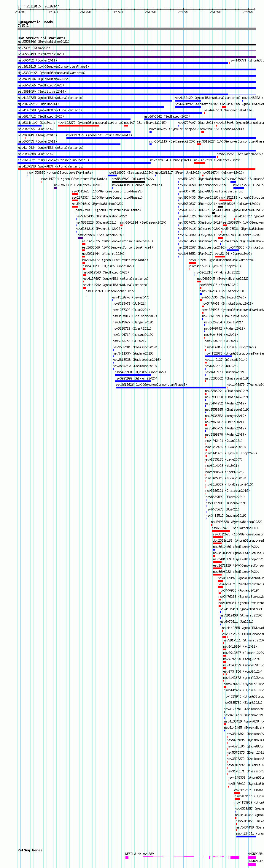Open variant nsv606432 (Cooper2011)

coord(37,61)
